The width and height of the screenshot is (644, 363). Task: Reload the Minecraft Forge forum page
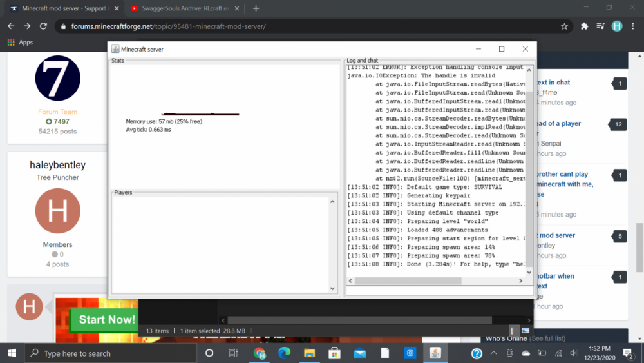(x=43, y=26)
